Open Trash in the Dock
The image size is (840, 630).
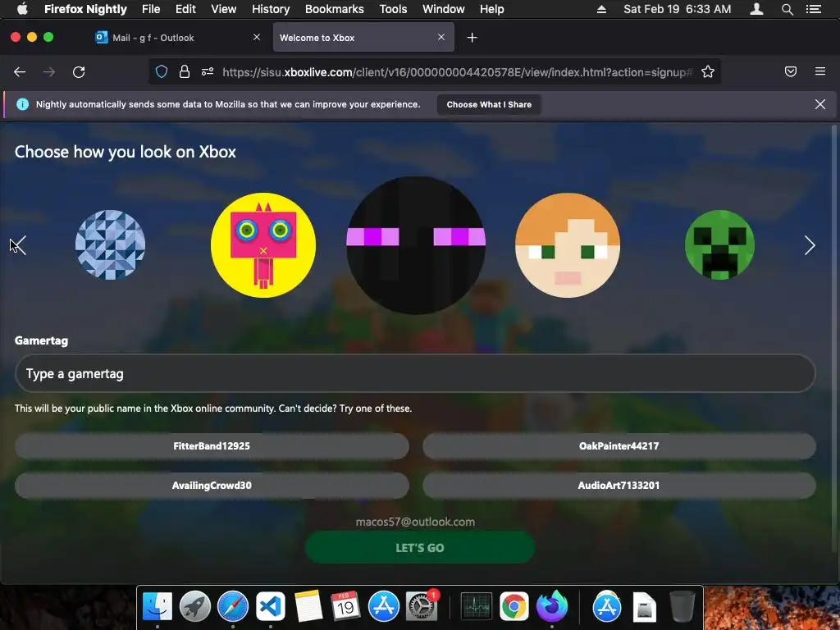coord(682,606)
